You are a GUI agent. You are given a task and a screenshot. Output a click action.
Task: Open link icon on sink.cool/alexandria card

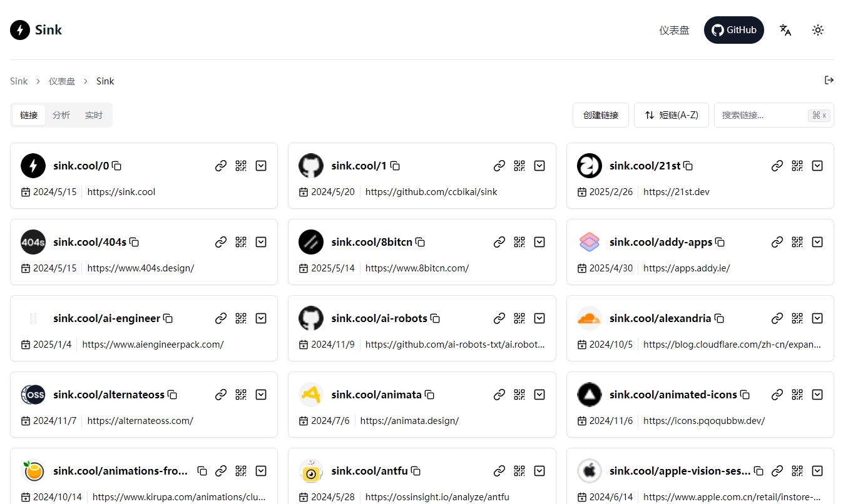[x=777, y=318]
